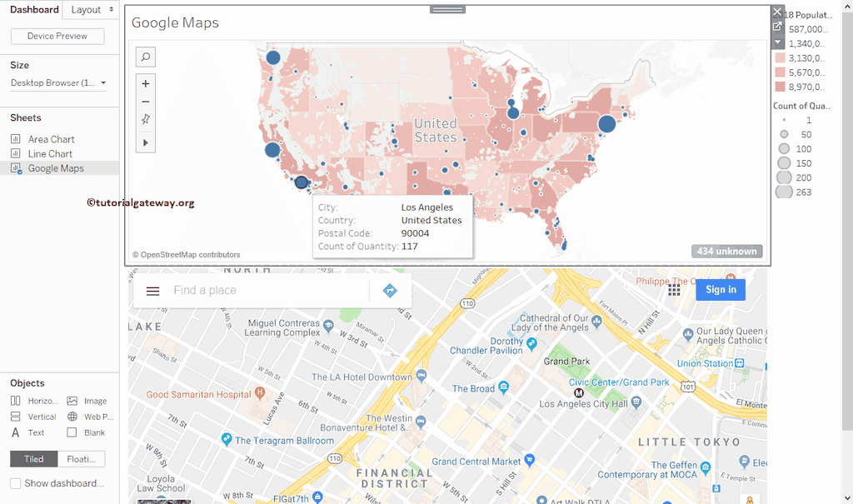Switch objects to Floating mode
Image resolution: width=853 pixels, height=504 pixels.
[82, 459]
